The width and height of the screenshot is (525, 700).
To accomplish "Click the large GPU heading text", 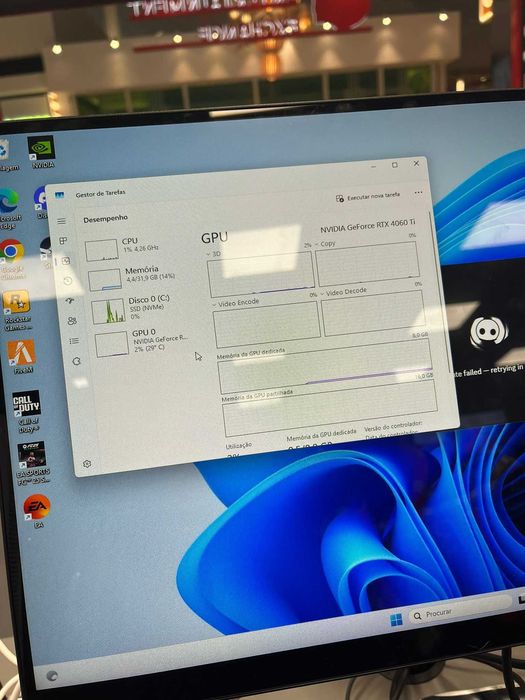I will (x=214, y=238).
